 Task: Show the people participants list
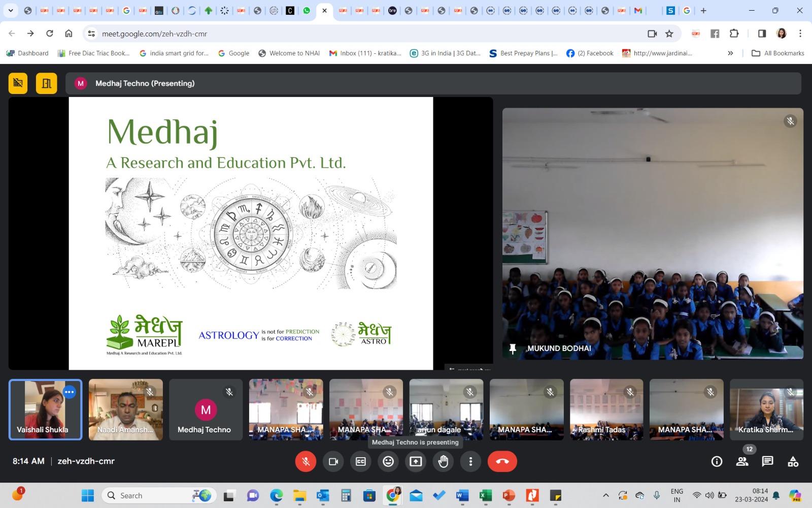tap(742, 461)
